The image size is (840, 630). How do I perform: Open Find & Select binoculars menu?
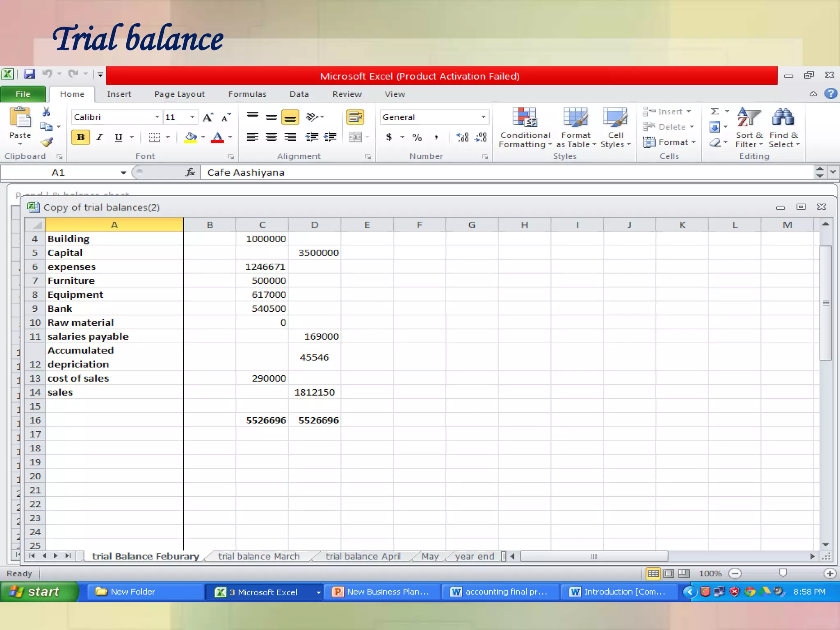(x=784, y=128)
